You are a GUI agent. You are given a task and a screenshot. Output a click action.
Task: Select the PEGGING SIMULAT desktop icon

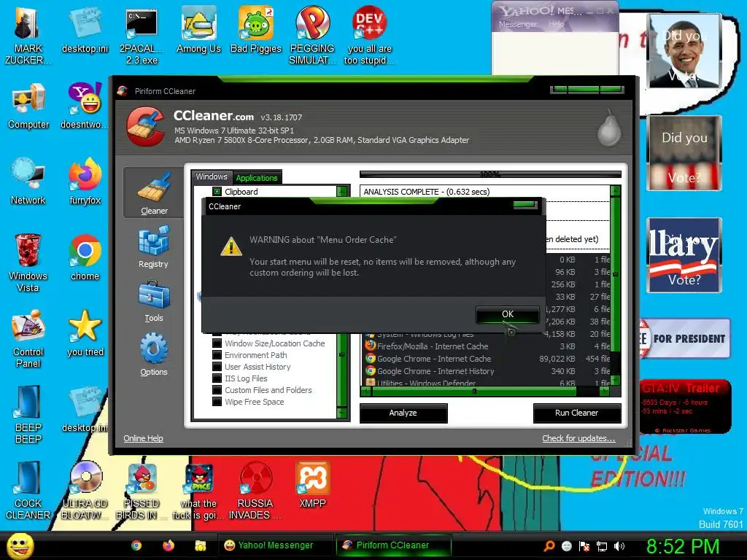coord(312,36)
